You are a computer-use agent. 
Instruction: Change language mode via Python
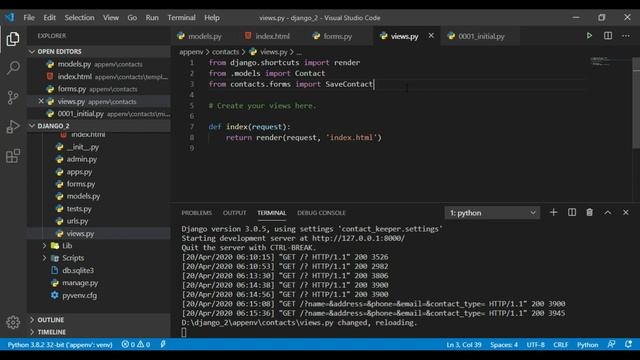point(587,344)
